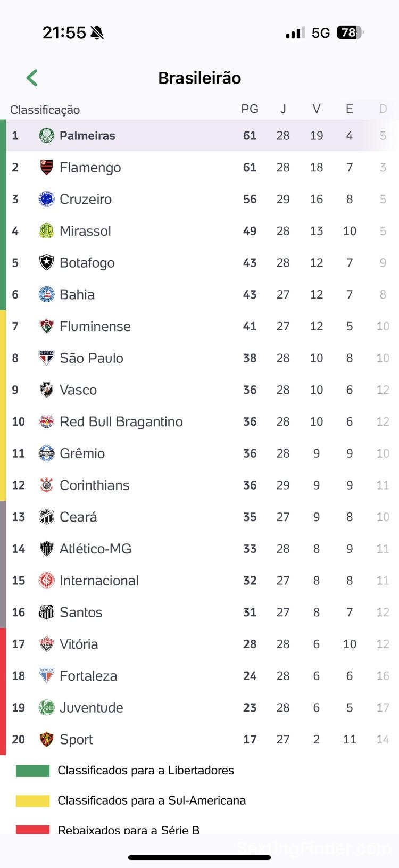Tap the Red Bull Bragantino crest

pyautogui.click(x=47, y=421)
